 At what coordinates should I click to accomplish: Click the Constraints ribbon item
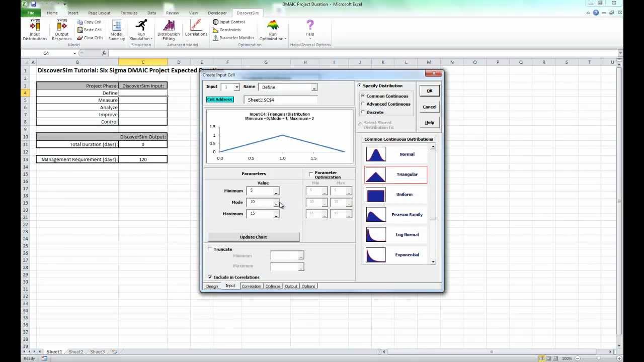tap(226, 30)
